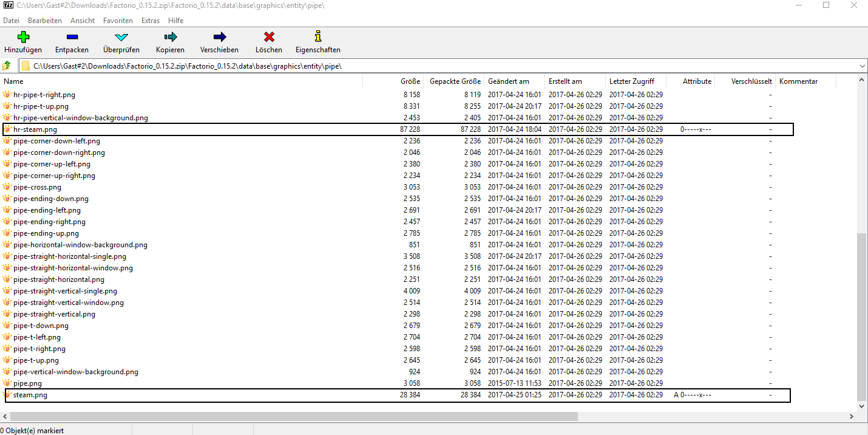This screenshot has width=868, height=435.
Task: Select steam.png in the file list
Action: click(x=30, y=395)
